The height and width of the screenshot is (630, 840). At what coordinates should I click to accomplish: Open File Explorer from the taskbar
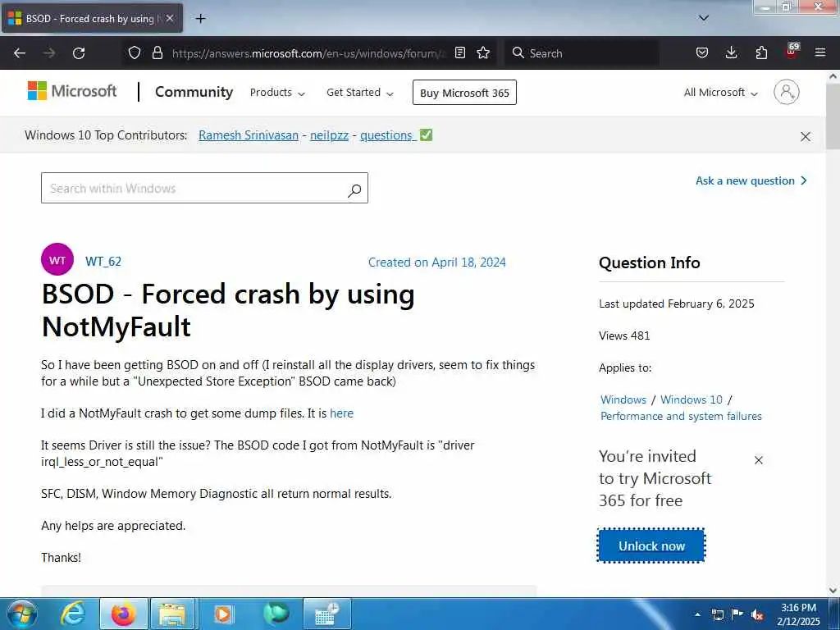point(172,614)
